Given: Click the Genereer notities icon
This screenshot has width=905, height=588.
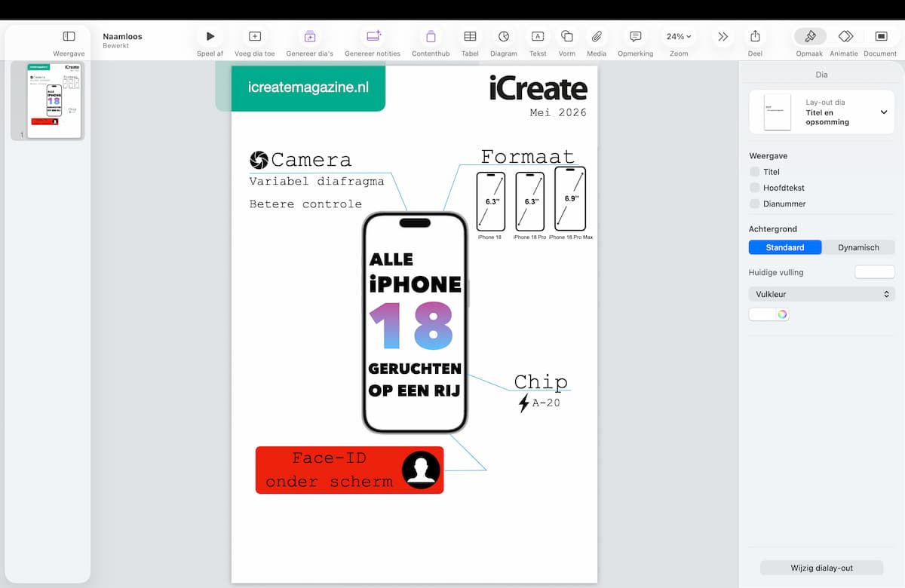Looking at the screenshot, I should [373, 36].
